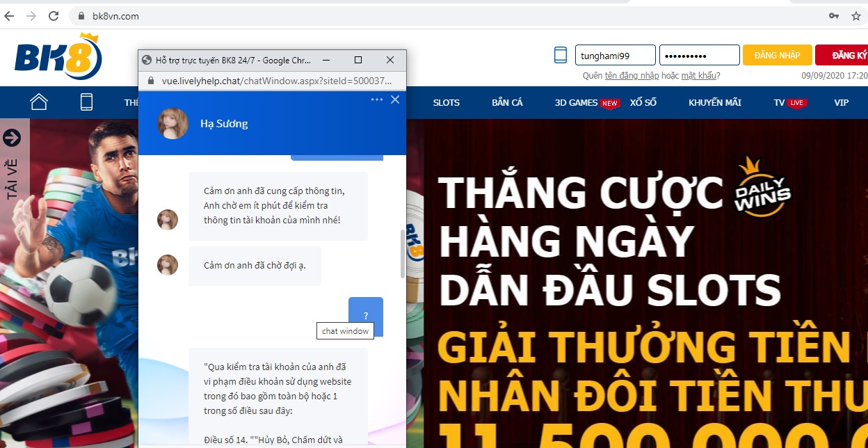
Task: Open the XỔ SỐ menu item
Action: click(643, 102)
